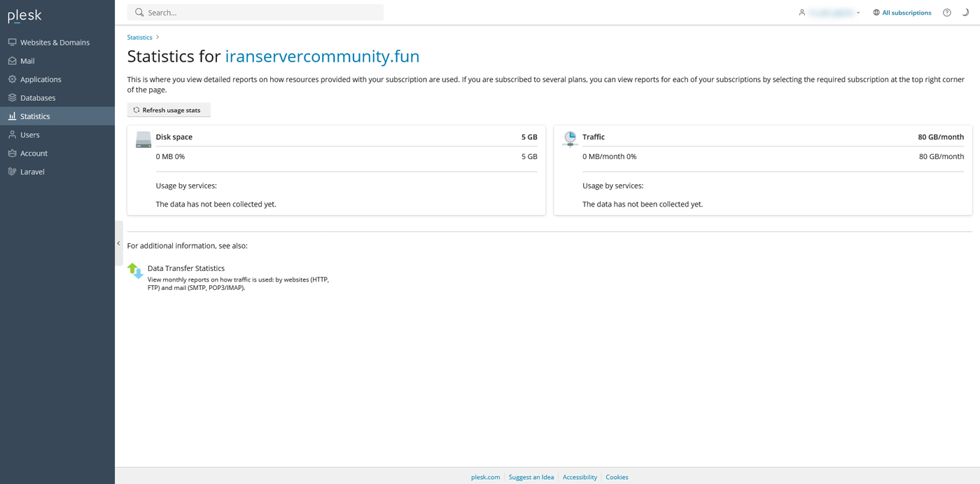
Task: Open All subscriptions selector
Action: 906,13
